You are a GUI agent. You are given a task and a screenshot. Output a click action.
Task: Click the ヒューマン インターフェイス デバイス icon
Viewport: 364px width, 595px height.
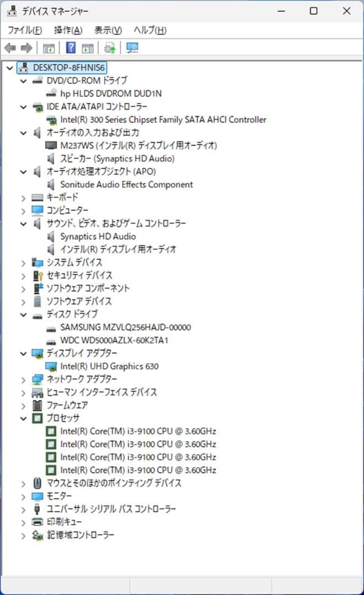(x=37, y=392)
